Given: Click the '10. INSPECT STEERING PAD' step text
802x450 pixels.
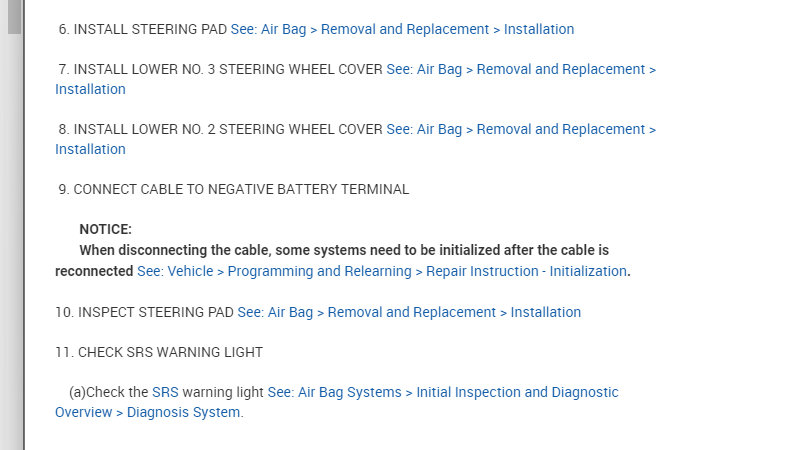Looking at the screenshot, I should 145,312.
